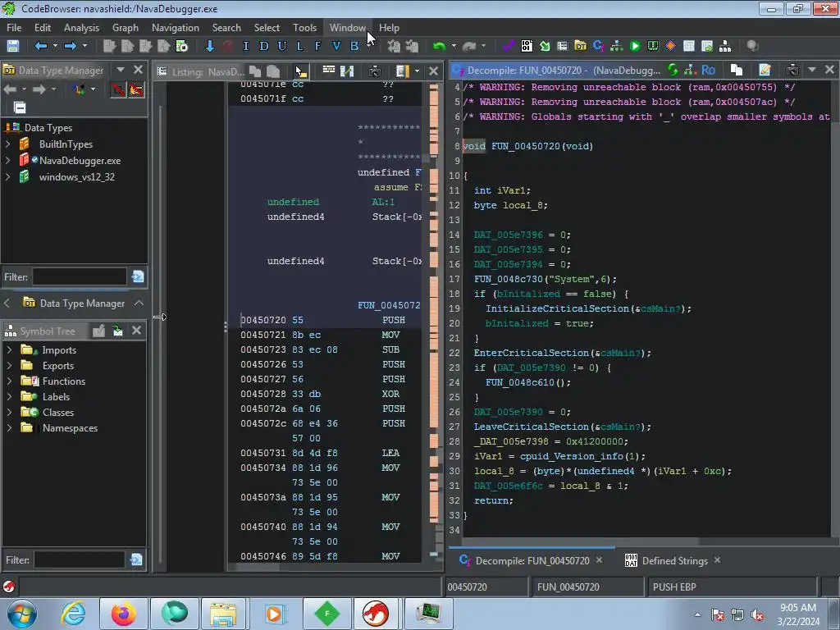This screenshot has height=630, width=840.
Task: Expand NavaDebugger.exe data type archive
Action: pos(7,160)
